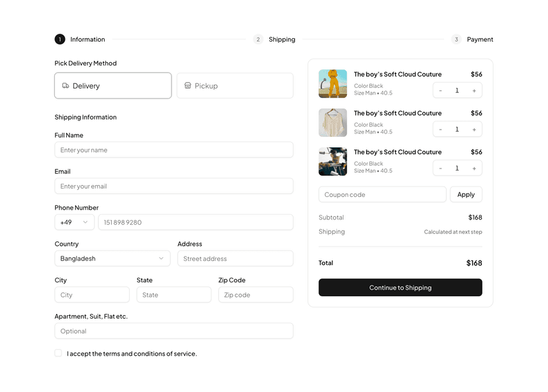Select the Delivery method option
Image resolution: width=548 pixels, height=392 pixels.
click(113, 85)
